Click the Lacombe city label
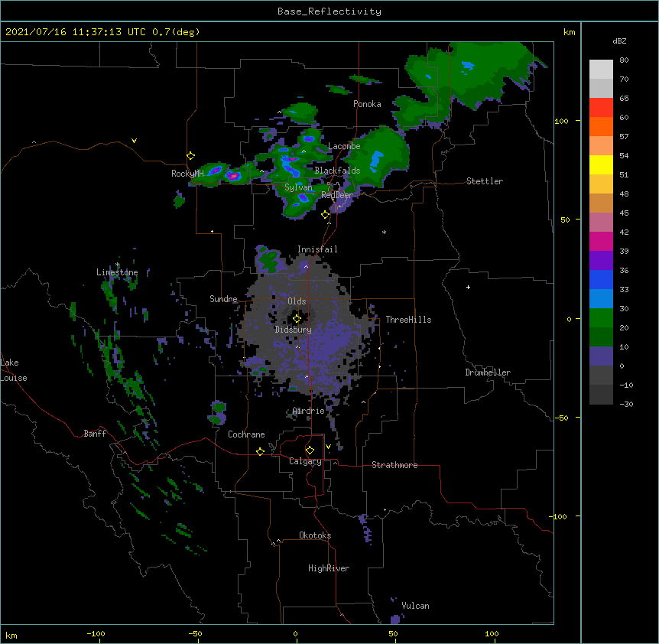The width and height of the screenshot is (659, 644). [344, 146]
